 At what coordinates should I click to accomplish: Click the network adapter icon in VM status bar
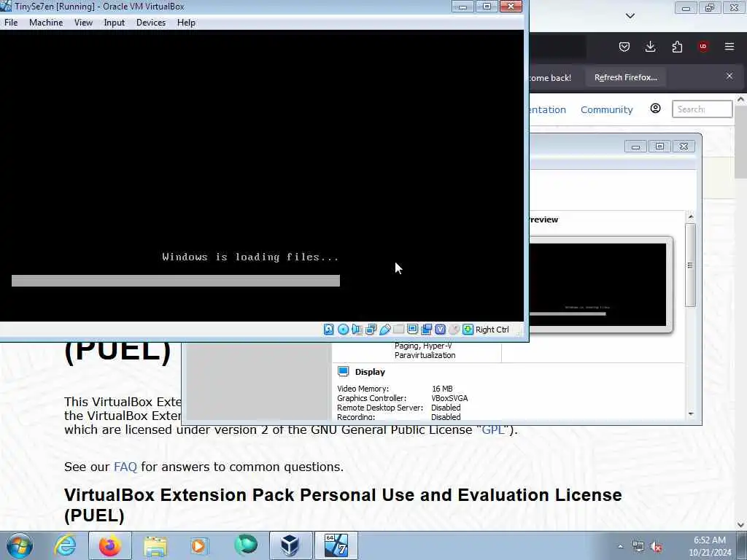(x=371, y=330)
